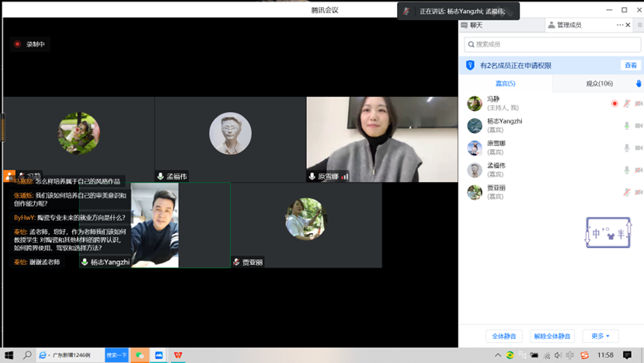The image size is (644, 363).
Task: Expand the 更多 dropdown button
Action: (x=601, y=336)
